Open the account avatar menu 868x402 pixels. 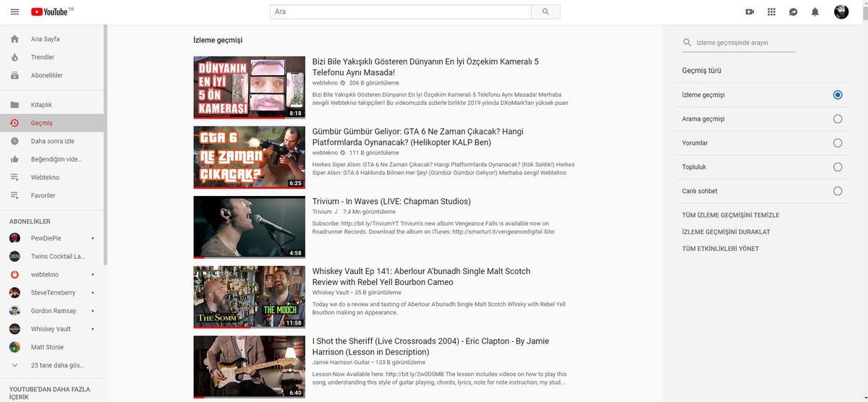click(841, 12)
